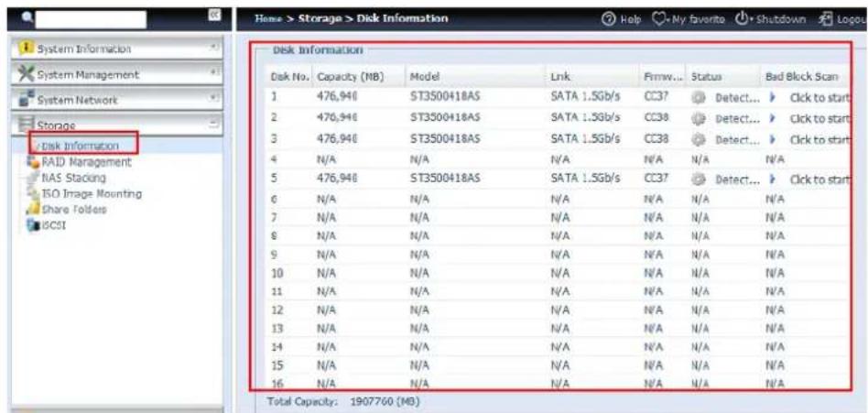
Task: Click the Storage section icon
Action: (x=26, y=125)
